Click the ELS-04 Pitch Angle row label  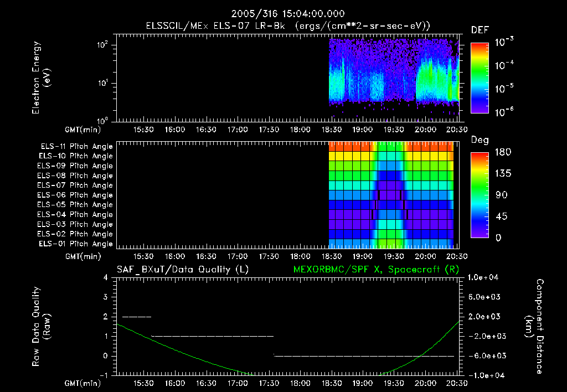coord(75,215)
